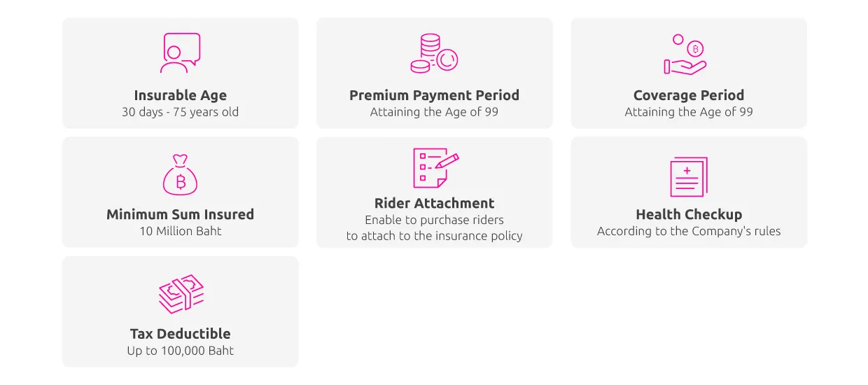Click the person speech-bubble icon for Insurable Age
The height and width of the screenshot is (385, 868).
180,53
